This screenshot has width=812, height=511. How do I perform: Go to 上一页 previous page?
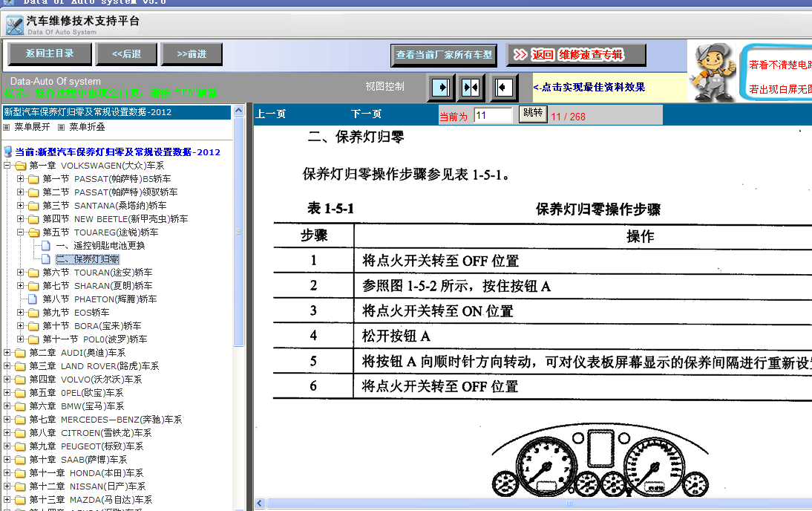click(270, 114)
